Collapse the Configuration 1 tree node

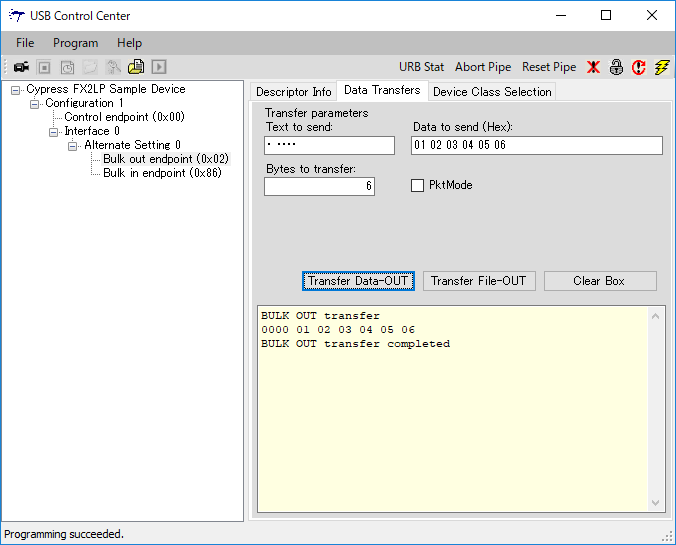tap(34, 104)
